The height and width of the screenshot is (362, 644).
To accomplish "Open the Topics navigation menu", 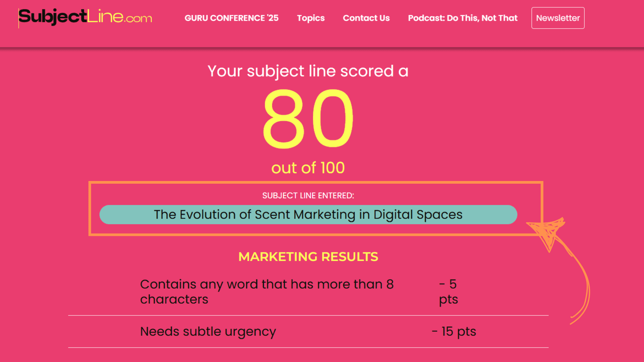I will coord(310,18).
